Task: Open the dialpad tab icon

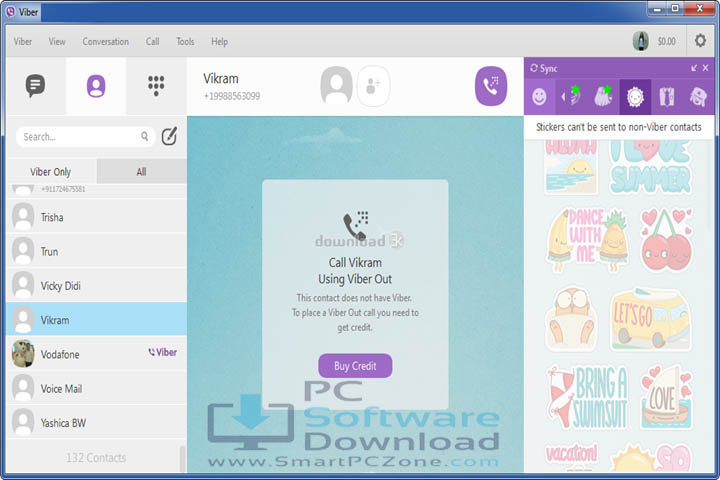Action: tap(156, 85)
